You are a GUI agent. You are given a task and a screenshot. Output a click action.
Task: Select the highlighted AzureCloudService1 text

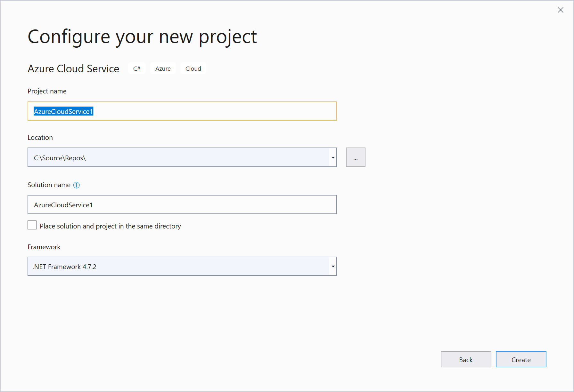click(x=63, y=111)
